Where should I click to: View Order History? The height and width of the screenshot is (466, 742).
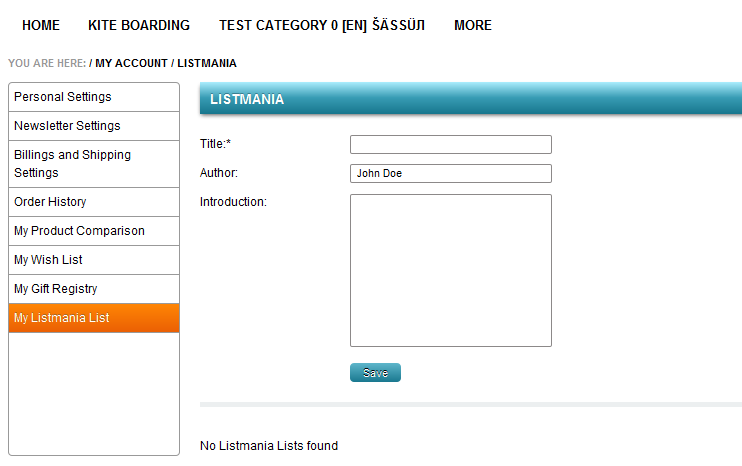coord(50,202)
